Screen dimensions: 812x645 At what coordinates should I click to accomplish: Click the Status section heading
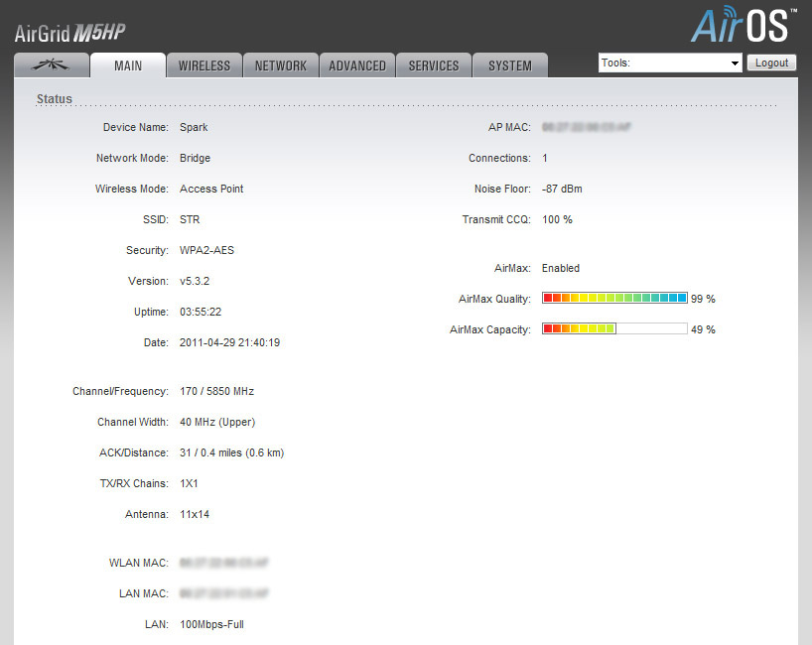(55, 98)
